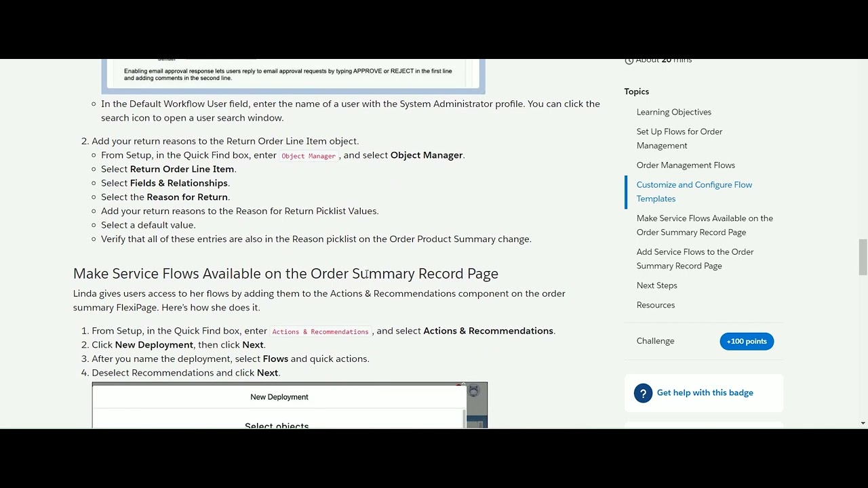Click the page vertical scrollbar thumb
868x488 pixels.
pyautogui.click(x=863, y=258)
